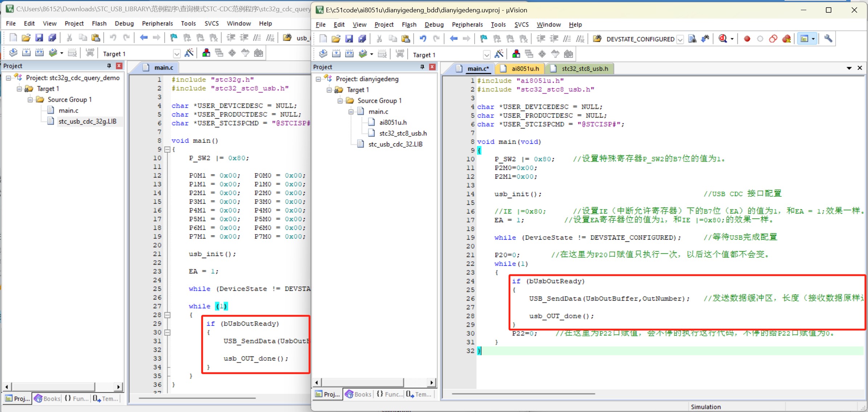The image size is (868, 412).
Task: Open Configuration wrench in dianyigedeng toolbar
Action: tap(828, 39)
